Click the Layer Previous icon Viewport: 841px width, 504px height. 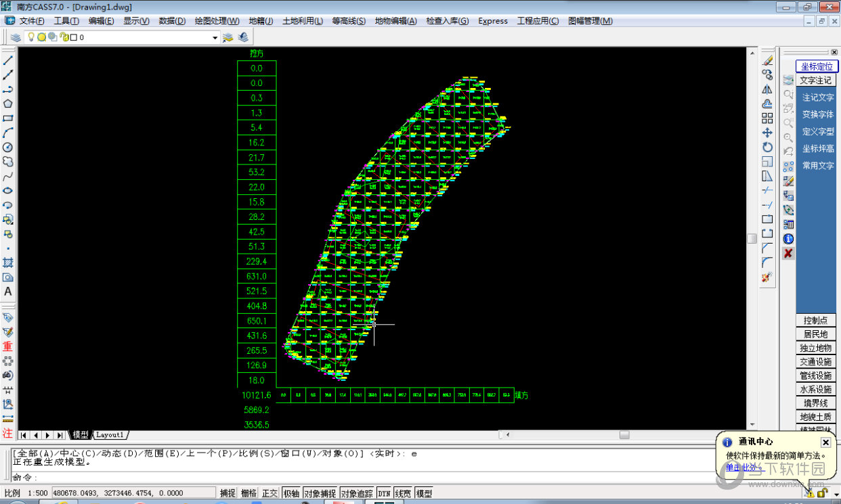(243, 38)
